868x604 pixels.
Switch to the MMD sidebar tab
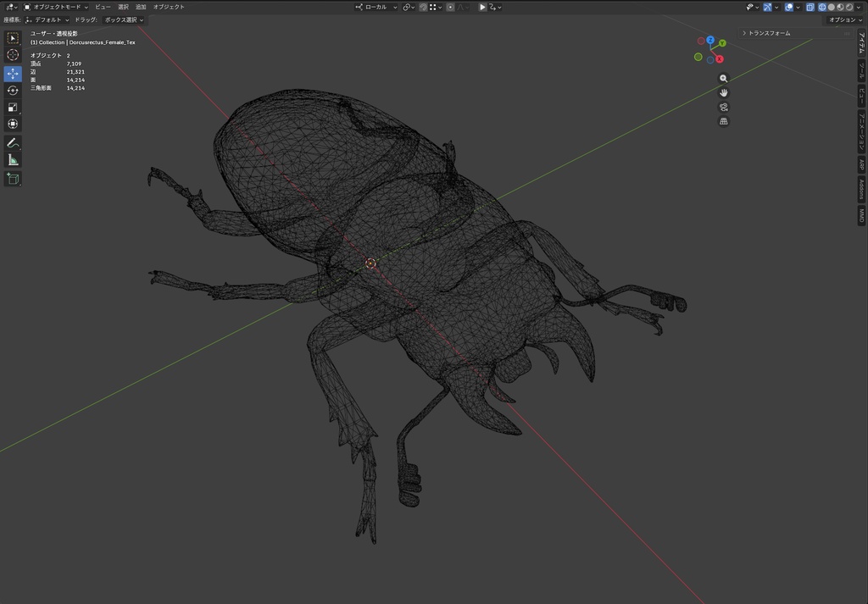pyautogui.click(x=861, y=214)
